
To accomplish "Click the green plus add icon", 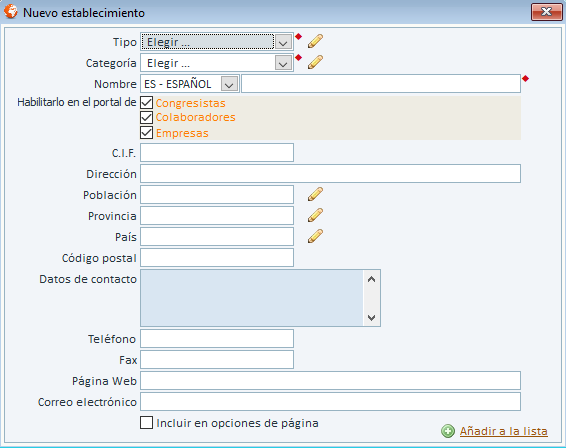I will click(448, 431).
